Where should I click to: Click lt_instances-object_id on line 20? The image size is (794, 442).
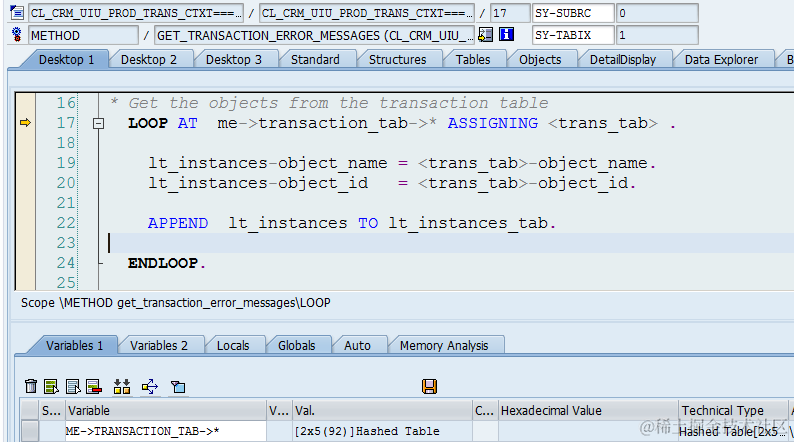tap(258, 183)
